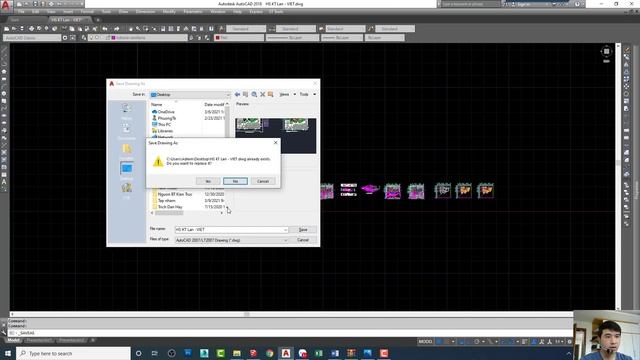Click the File name input field

229,230
